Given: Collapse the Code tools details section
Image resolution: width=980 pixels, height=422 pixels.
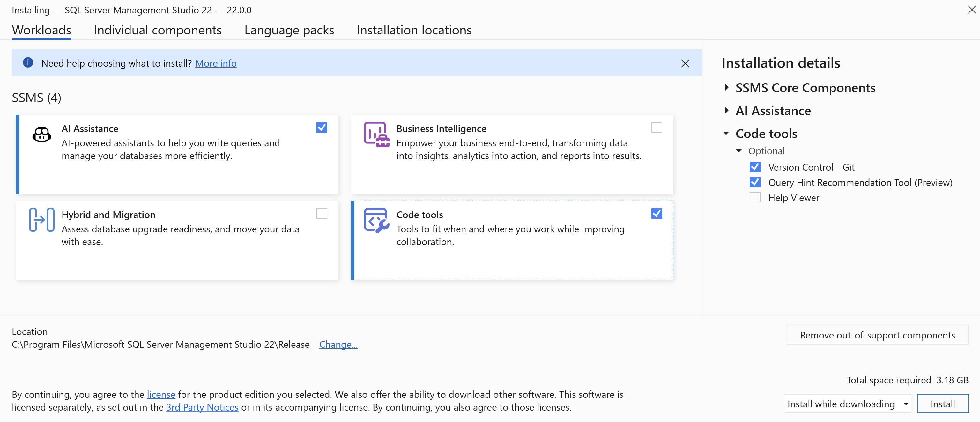Looking at the screenshot, I should coord(726,134).
